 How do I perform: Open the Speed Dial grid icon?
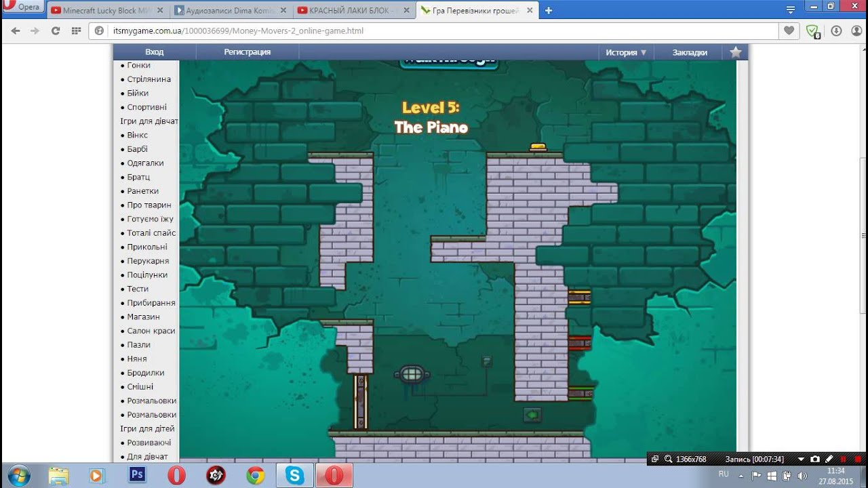pyautogui.click(x=76, y=30)
